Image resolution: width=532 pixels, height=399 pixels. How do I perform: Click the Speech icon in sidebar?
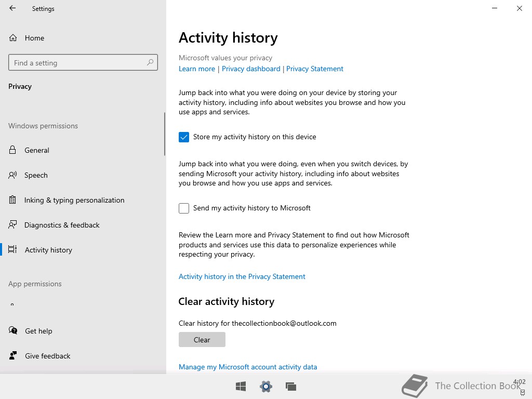[12, 175]
